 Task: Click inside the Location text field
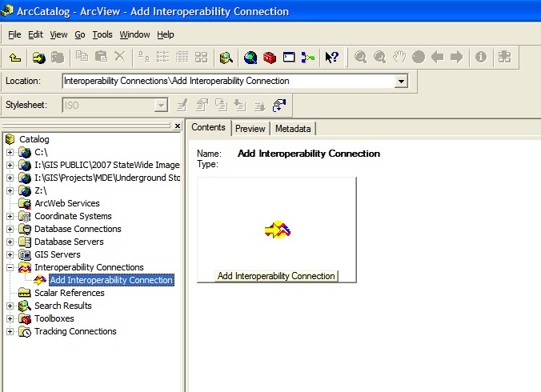(x=228, y=81)
